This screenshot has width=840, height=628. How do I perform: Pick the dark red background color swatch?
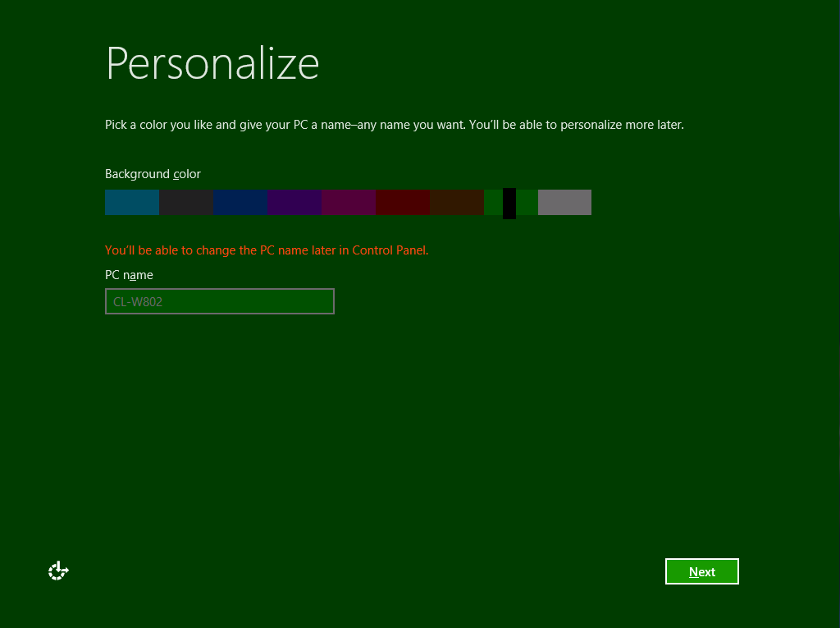(x=402, y=202)
